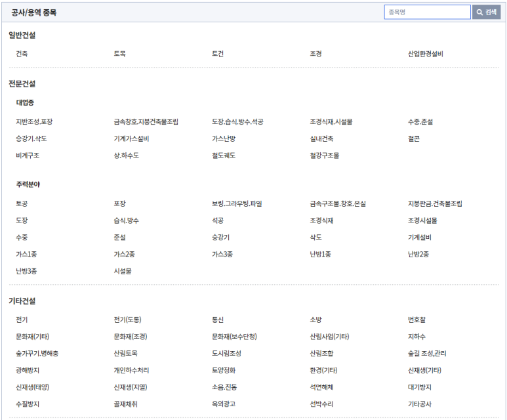
Task: Pick 난방1종
Action: coord(320,255)
